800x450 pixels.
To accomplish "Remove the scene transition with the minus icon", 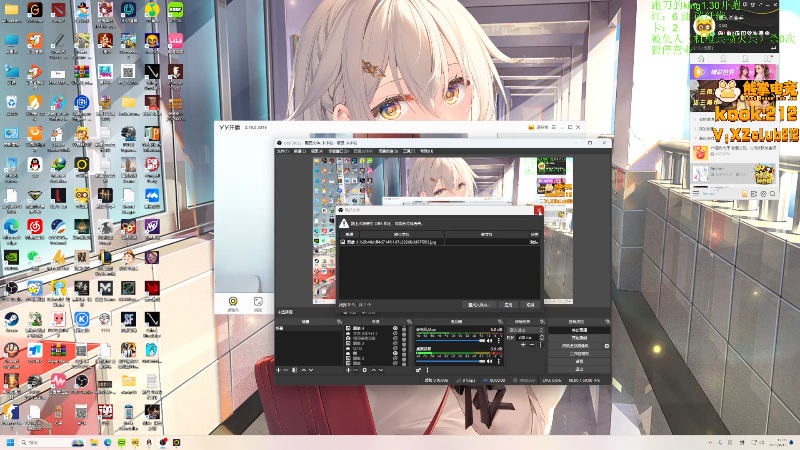I will (532, 344).
